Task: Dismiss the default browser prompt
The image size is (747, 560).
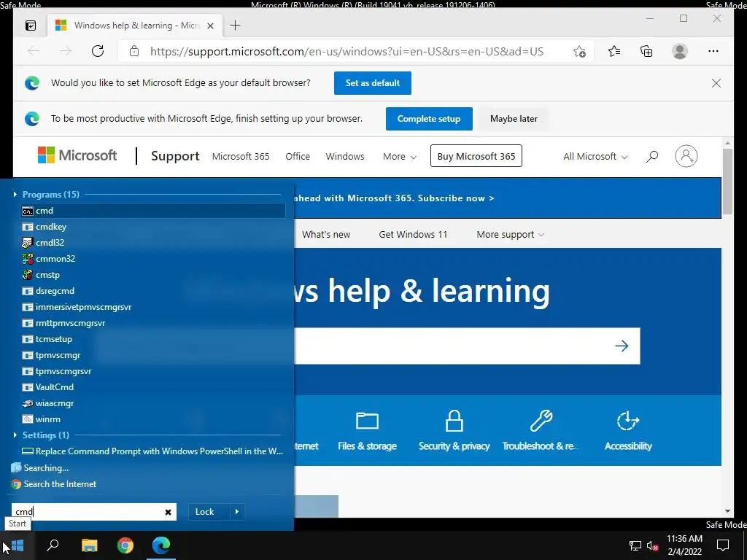Action: [716, 83]
